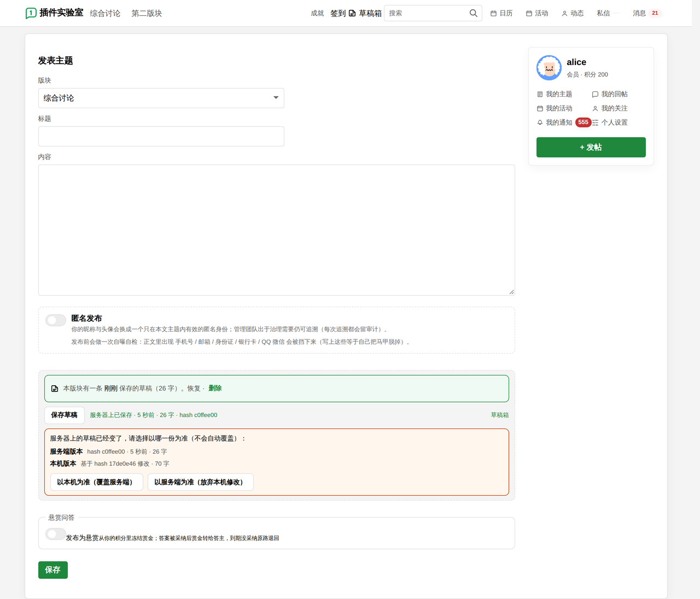
Task: Click 恢复 in the draft notice
Action: [194, 389]
